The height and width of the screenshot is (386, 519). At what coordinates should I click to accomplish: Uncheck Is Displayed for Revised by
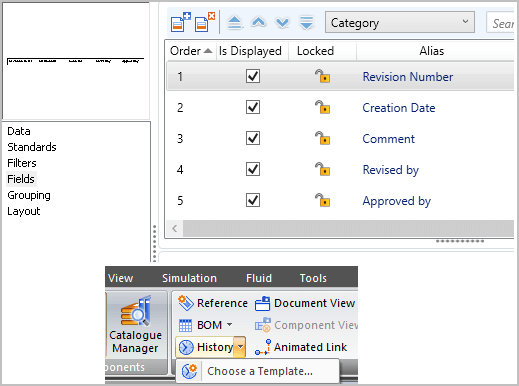click(253, 169)
